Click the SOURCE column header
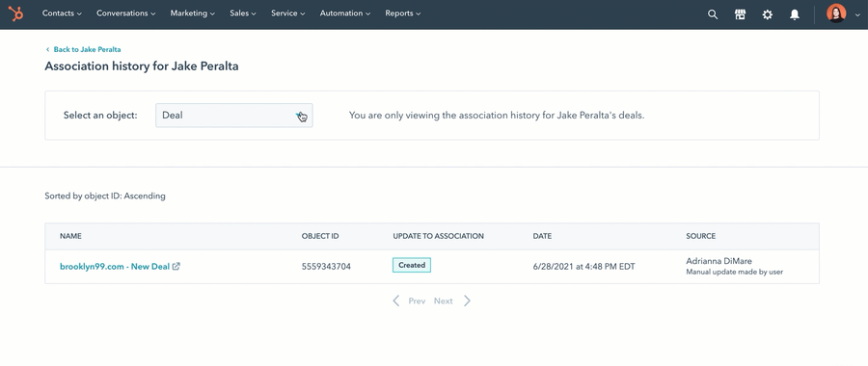This screenshot has width=868, height=366. tap(701, 236)
